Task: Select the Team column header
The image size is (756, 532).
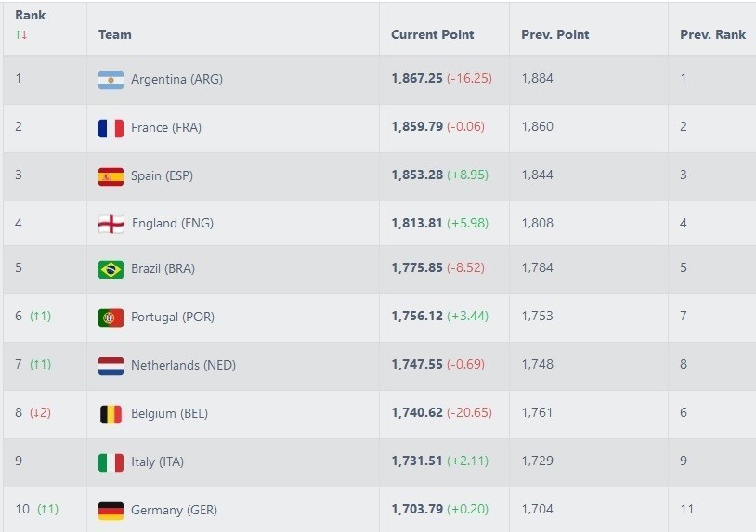Action: pos(115,34)
